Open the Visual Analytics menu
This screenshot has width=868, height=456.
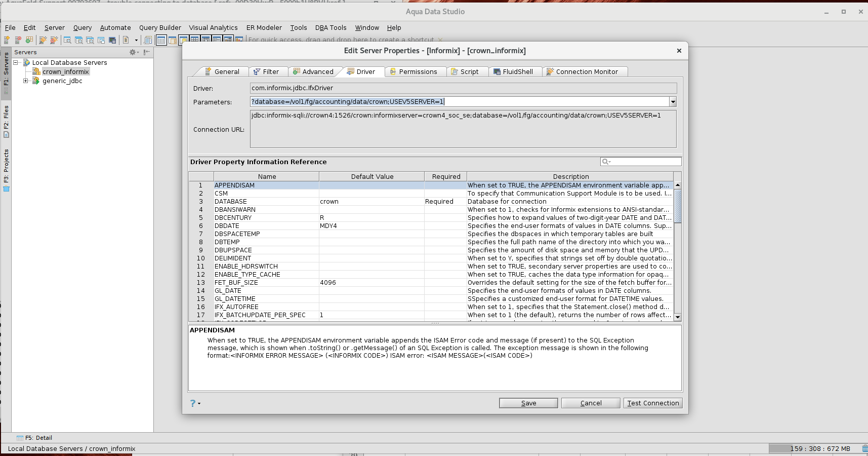(213, 28)
